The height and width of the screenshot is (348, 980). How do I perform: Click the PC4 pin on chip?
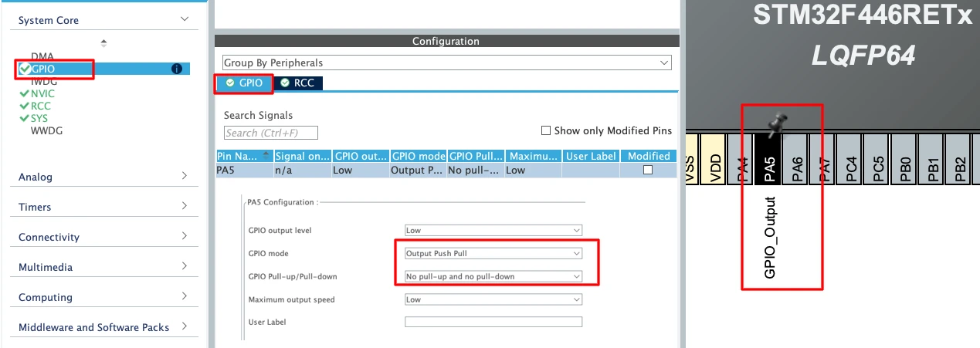[x=850, y=160]
